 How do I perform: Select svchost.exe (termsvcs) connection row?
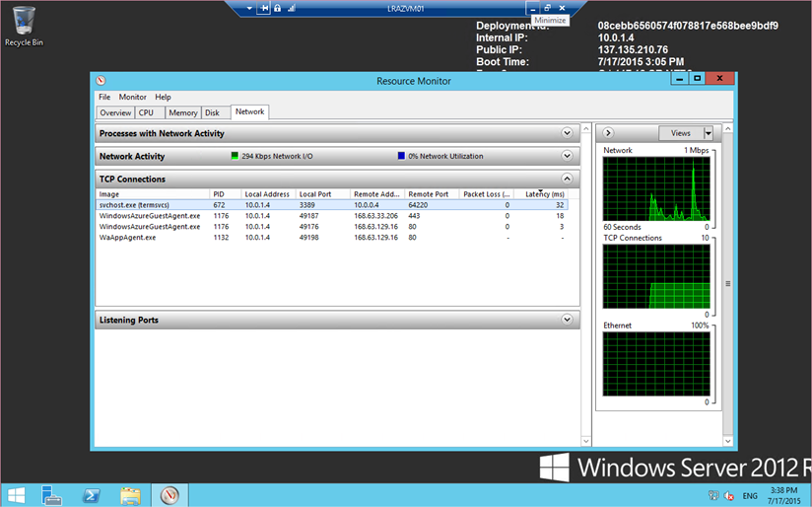tap(332, 205)
